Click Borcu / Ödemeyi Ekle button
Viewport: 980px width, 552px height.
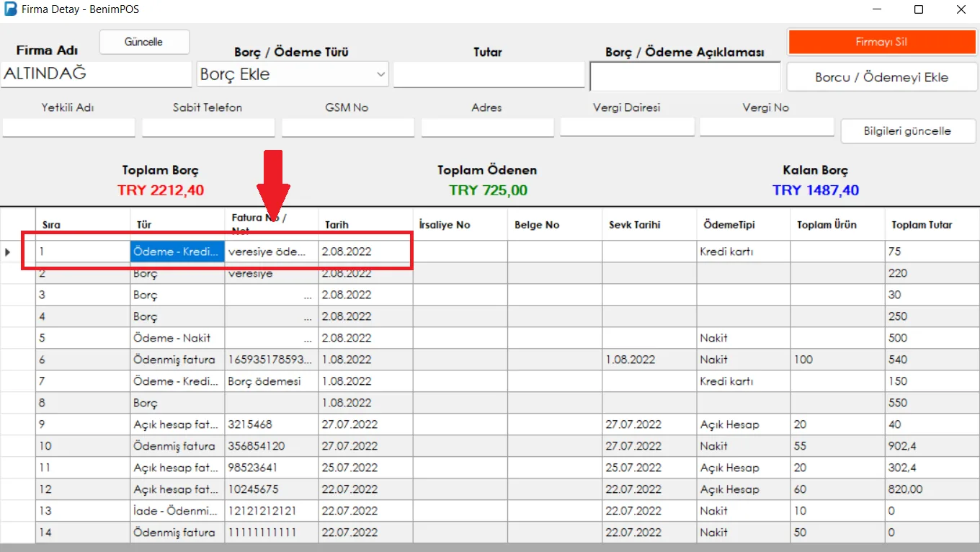[881, 77]
